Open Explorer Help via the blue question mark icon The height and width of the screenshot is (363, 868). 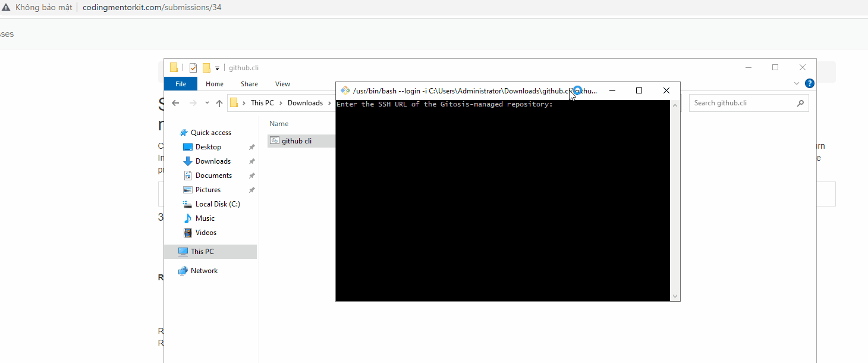point(809,83)
